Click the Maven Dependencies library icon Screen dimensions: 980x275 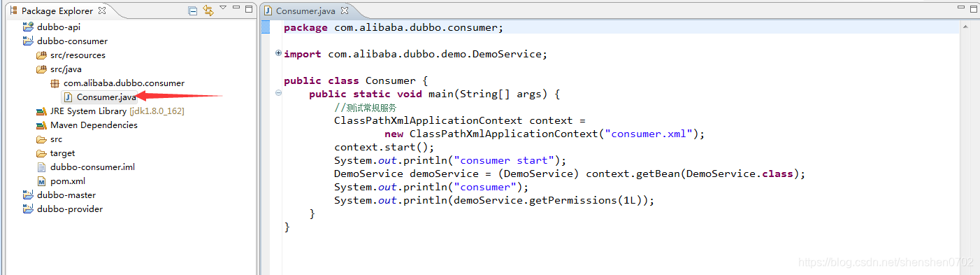pos(41,125)
